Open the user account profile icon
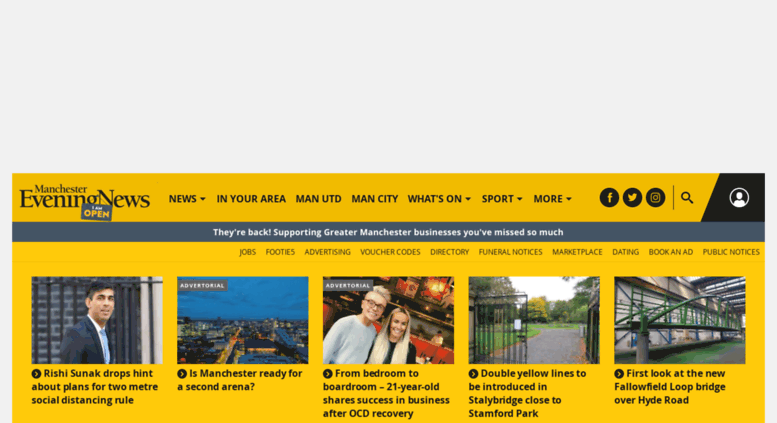This screenshot has height=423, width=777. pyautogui.click(x=739, y=198)
